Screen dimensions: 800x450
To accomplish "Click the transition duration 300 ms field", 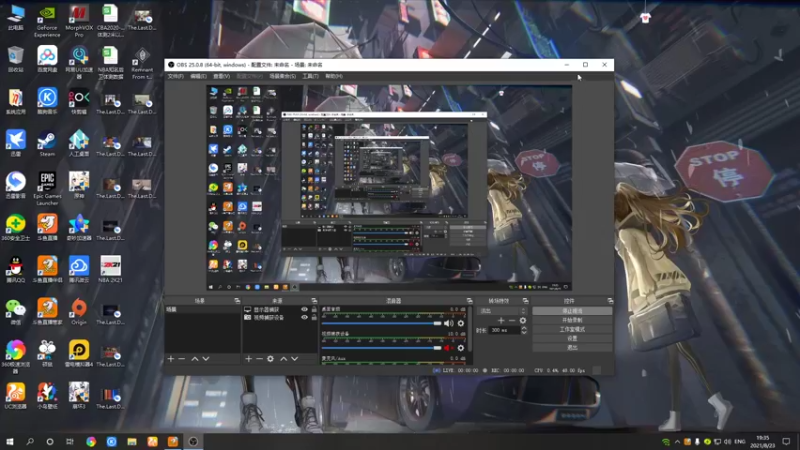I will point(504,330).
